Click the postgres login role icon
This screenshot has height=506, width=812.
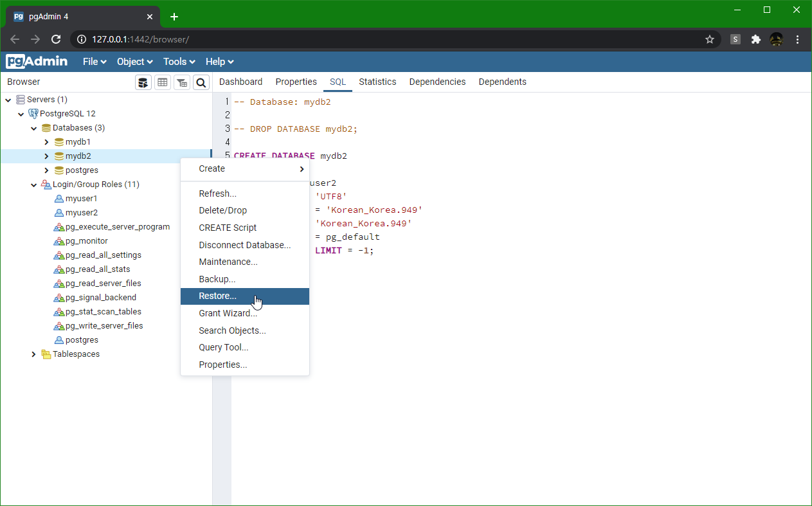(x=59, y=340)
